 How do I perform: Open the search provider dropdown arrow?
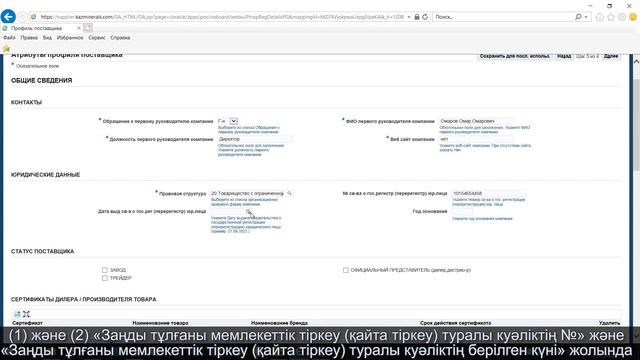pyautogui.click(x=586, y=17)
